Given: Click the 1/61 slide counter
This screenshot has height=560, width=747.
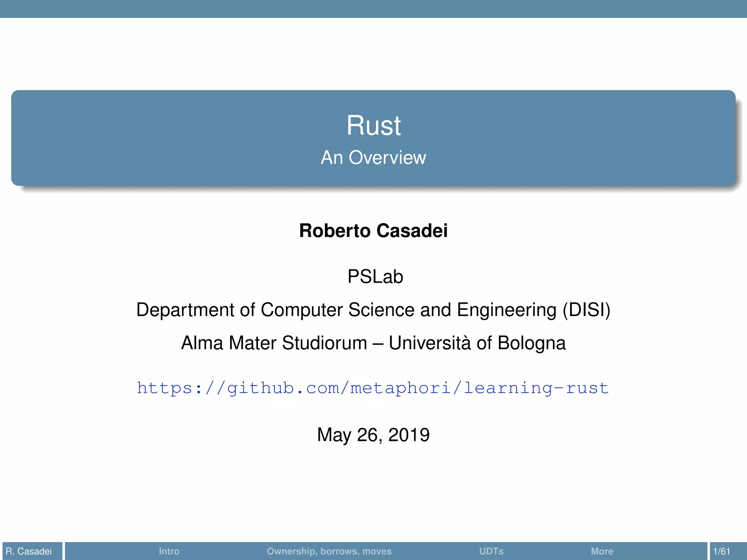Looking at the screenshot, I should pyautogui.click(x=722, y=551).
